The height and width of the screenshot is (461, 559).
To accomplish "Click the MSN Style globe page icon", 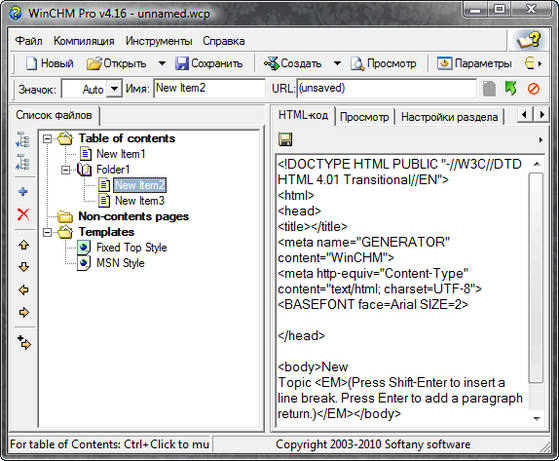I will [84, 263].
